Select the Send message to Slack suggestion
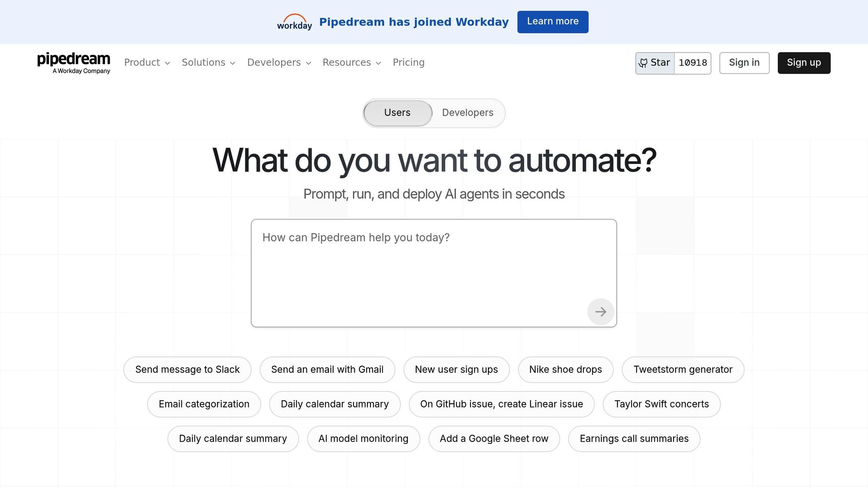The image size is (868, 488). (187, 369)
